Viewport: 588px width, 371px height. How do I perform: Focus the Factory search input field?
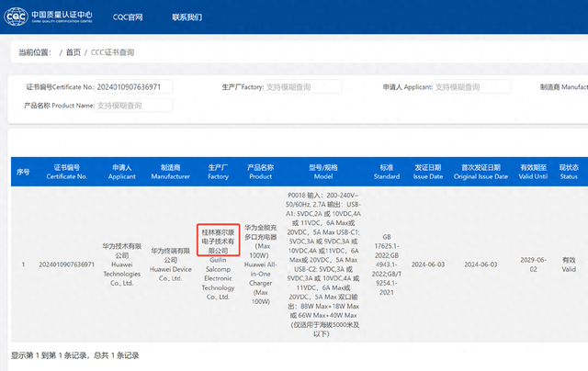click(x=302, y=87)
